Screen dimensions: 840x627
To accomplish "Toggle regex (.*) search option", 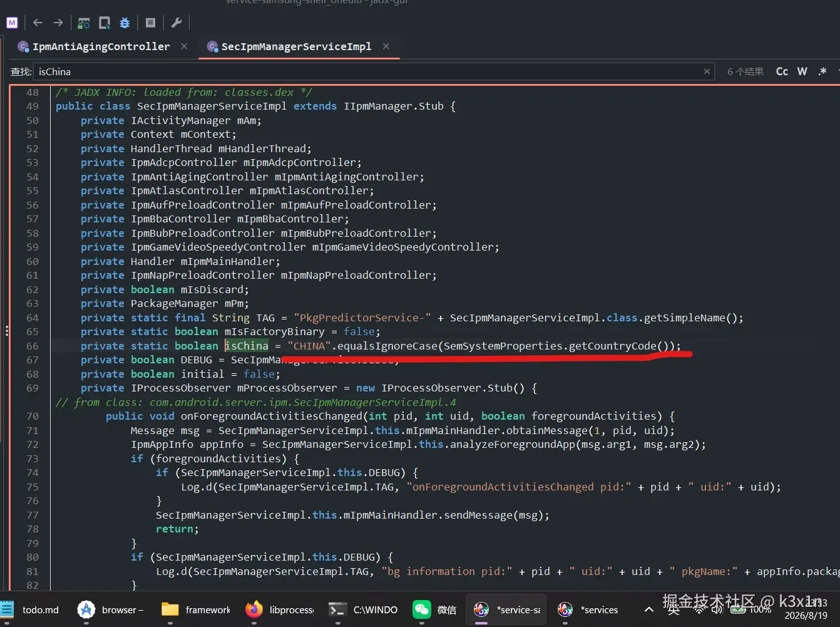I will tap(822, 71).
